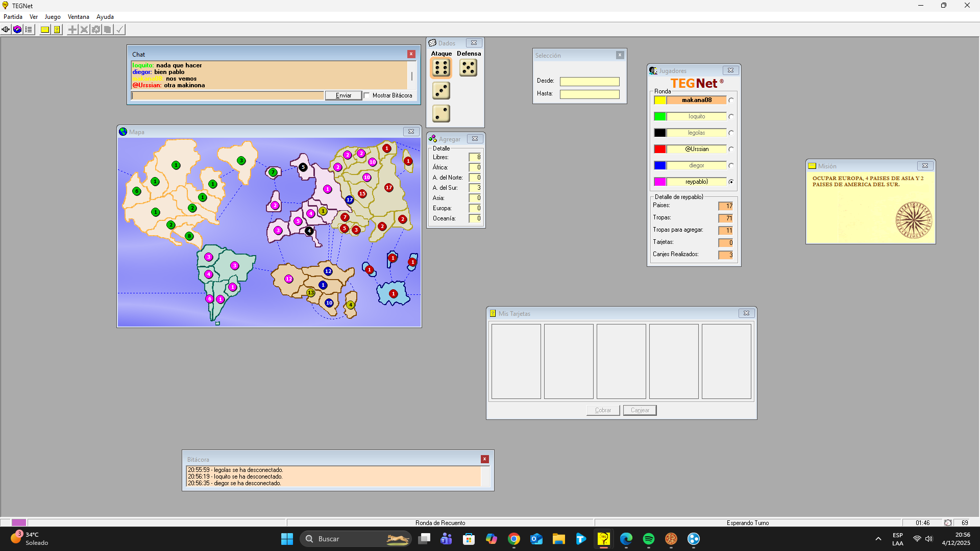
Task: Open the Ventana menu
Action: click(78, 17)
